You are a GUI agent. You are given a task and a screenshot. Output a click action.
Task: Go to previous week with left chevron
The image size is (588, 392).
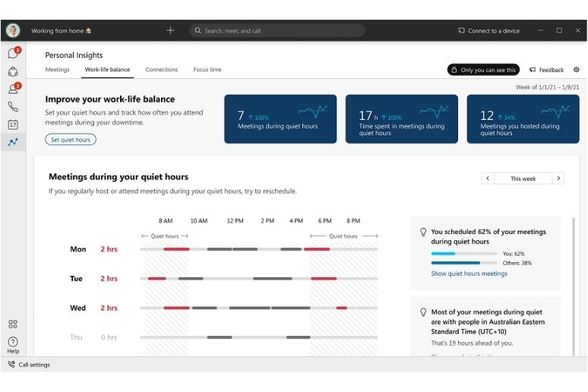point(488,179)
